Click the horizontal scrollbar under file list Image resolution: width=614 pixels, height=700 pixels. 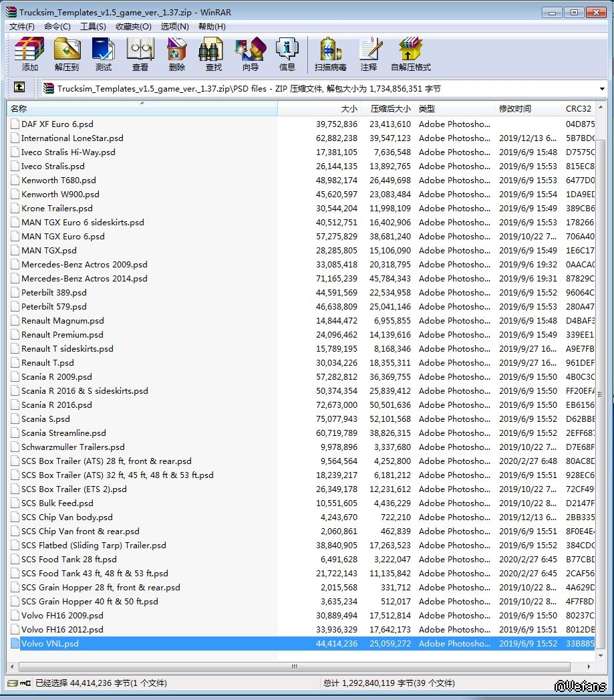(294, 667)
